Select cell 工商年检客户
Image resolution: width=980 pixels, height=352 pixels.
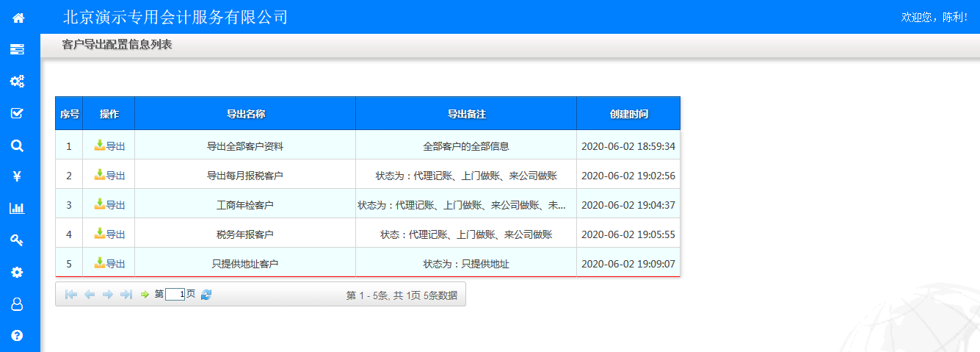tap(245, 205)
